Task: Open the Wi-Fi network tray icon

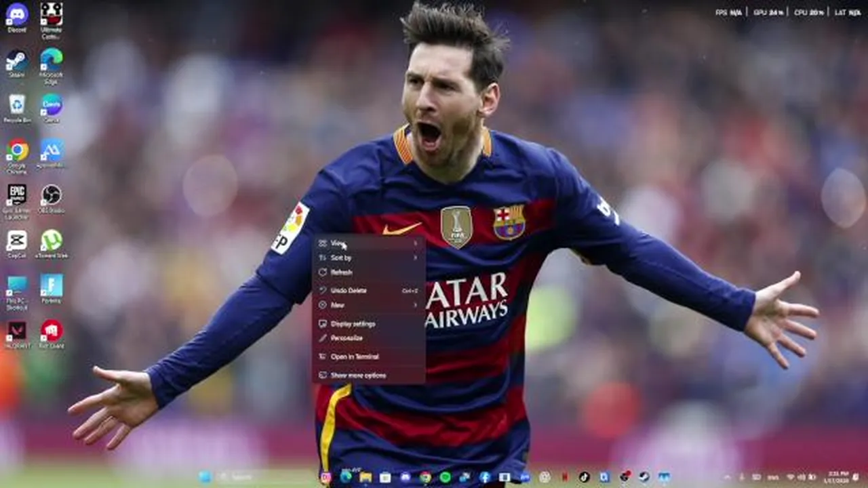Action: pyautogui.click(x=790, y=477)
